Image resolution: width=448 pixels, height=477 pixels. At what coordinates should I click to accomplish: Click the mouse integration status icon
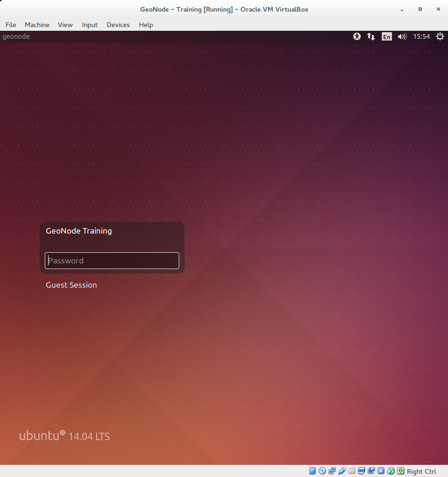tap(391, 471)
